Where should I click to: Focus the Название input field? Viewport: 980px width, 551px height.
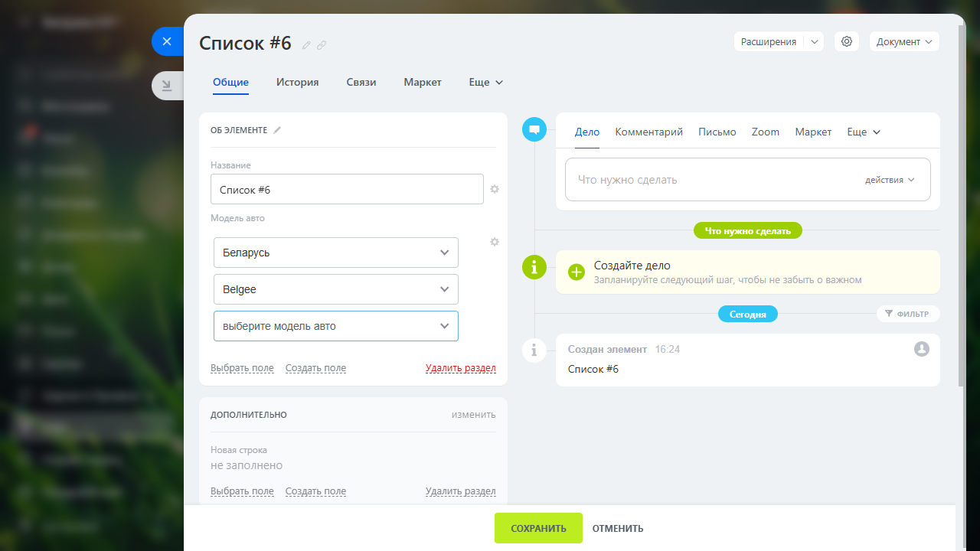(347, 190)
